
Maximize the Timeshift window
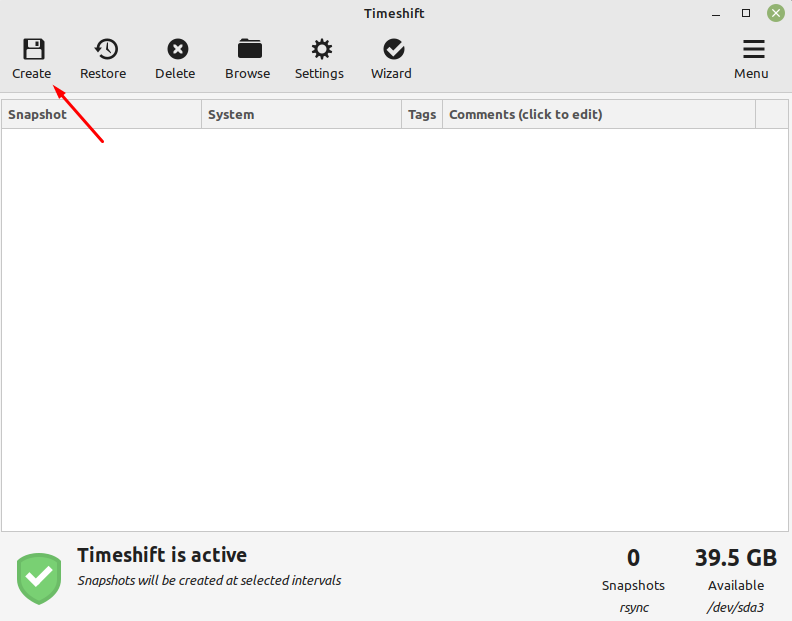(x=746, y=13)
